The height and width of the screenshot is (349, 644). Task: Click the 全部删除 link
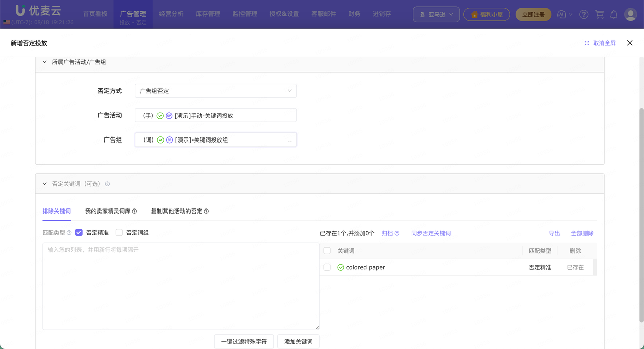[x=582, y=233]
